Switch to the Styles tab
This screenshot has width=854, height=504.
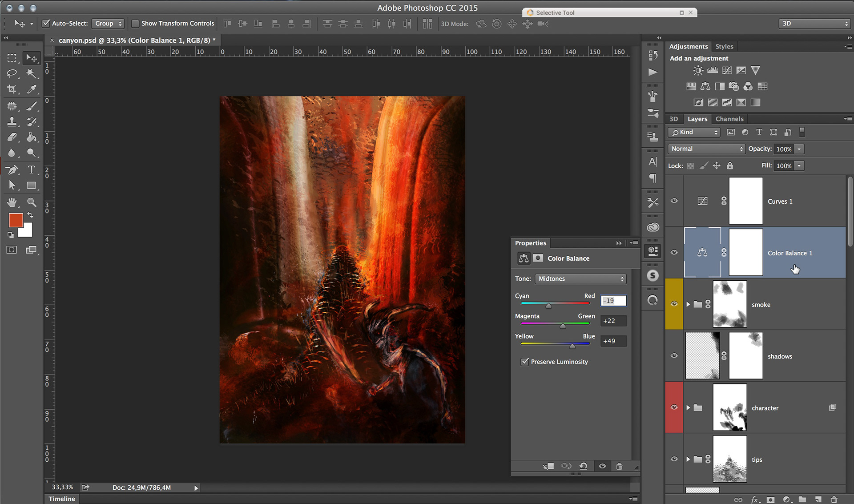[x=724, y=47]
